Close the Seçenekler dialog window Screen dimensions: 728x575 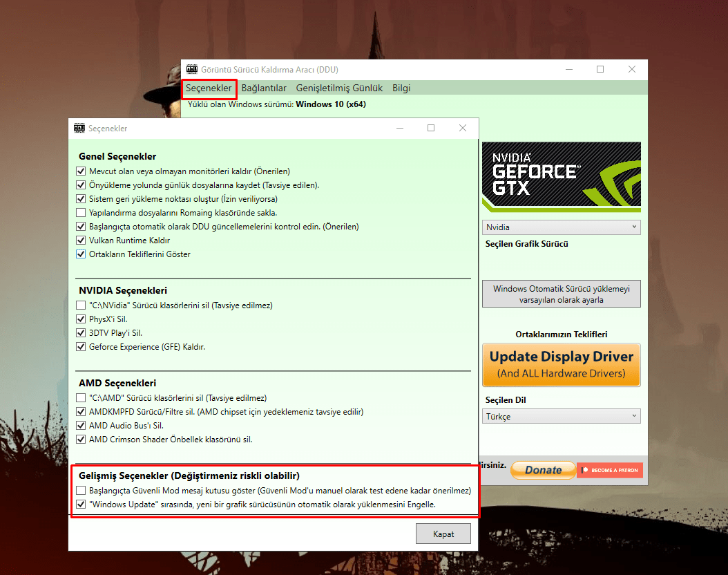[x=463, y=128]
